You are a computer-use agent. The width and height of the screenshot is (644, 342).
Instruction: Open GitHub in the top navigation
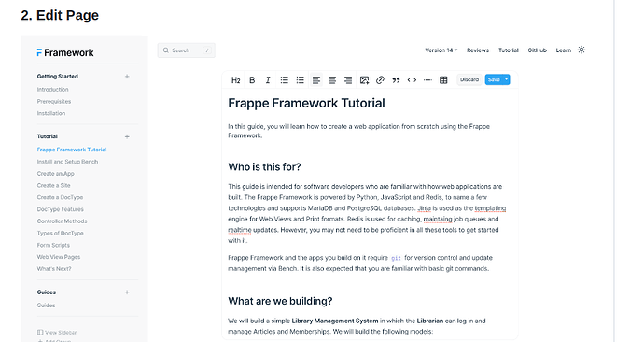point(538,50)
